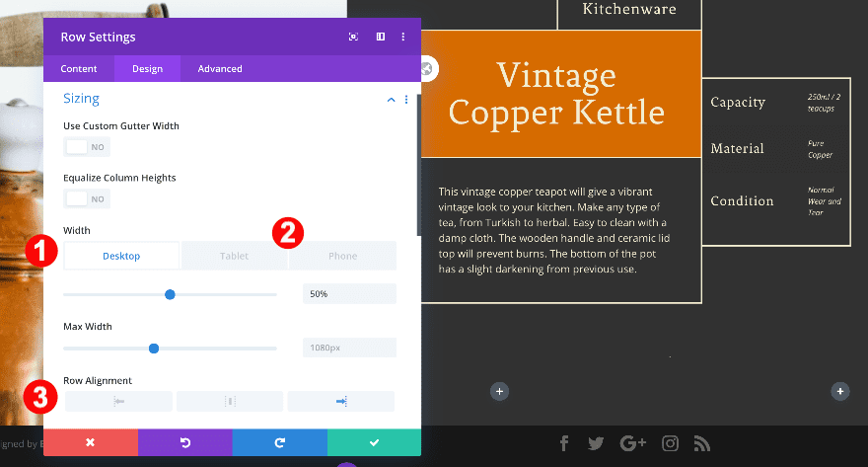Click the expand modal fullscreen icon

coord(353,37)
